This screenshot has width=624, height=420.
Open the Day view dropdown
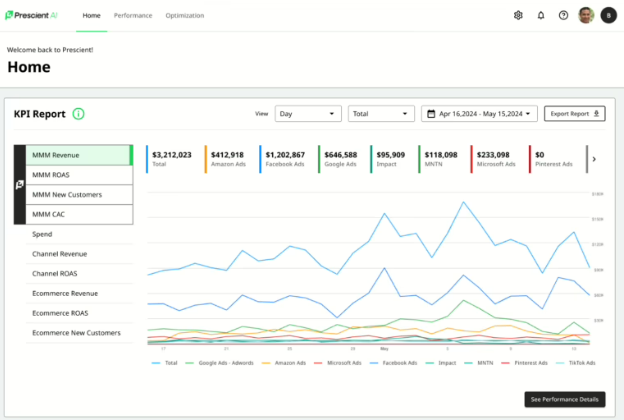pos(308,114)
